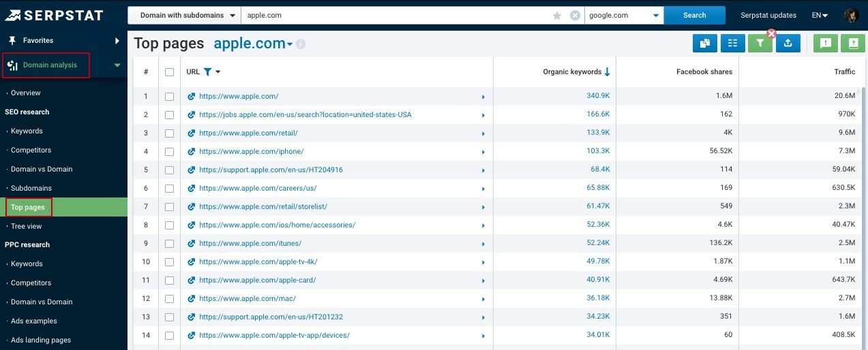Open external link icon for careers/us/ row

[192, 189]
